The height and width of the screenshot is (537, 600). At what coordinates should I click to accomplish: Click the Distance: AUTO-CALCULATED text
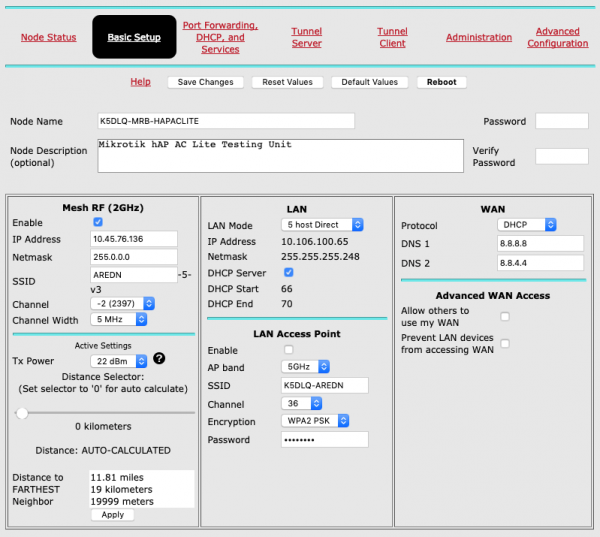(103, 450)
